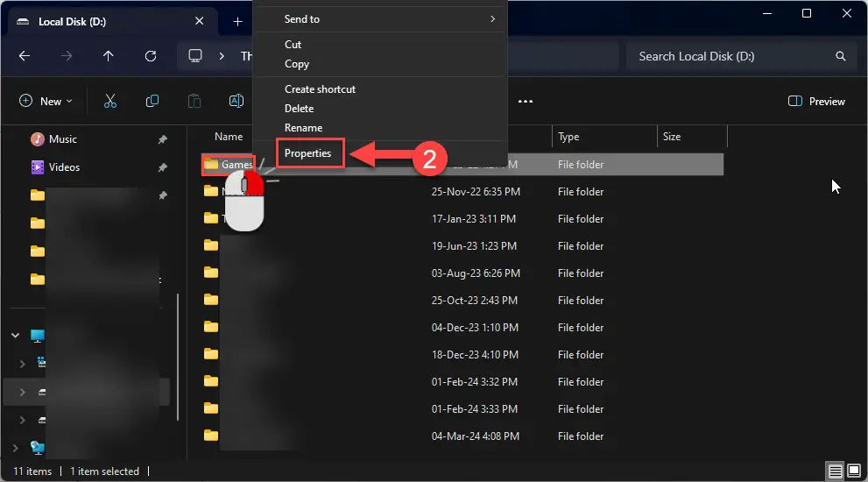Choose Copy from context menu
The width and height of the screenshot is (868, 482).
click(297, 64)
